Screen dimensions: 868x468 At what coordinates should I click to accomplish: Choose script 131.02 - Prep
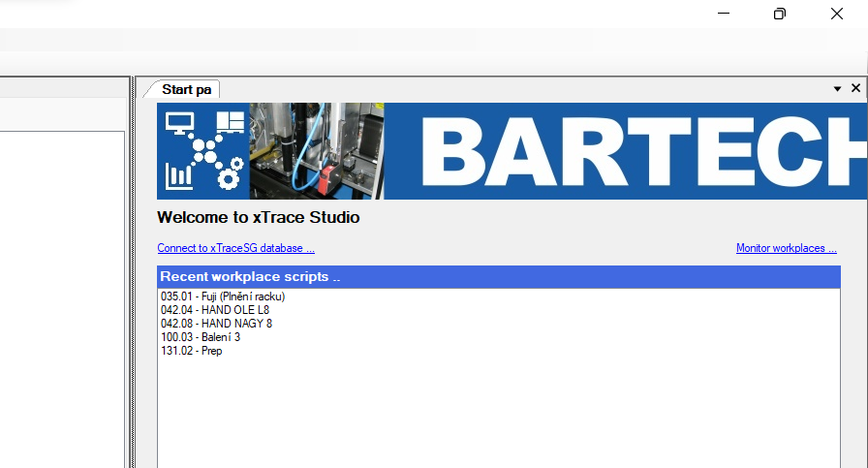tap(191, 351)
